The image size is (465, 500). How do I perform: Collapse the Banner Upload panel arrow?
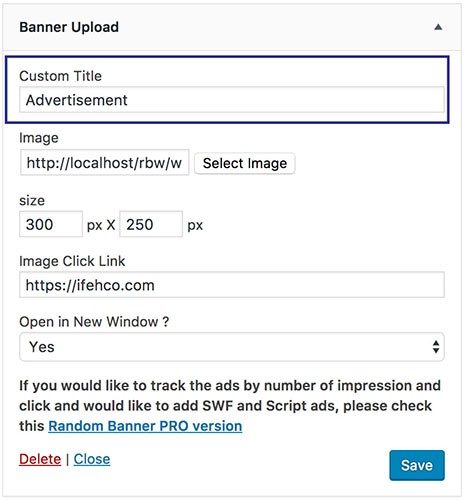coord(438,27)
